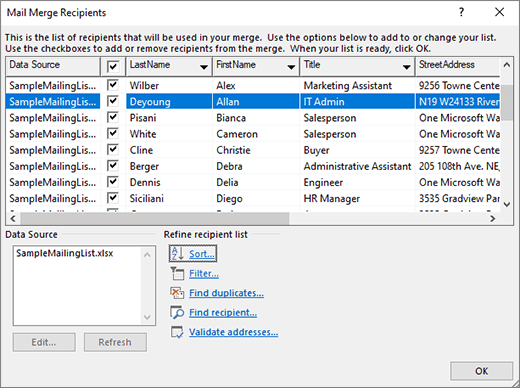The height and width of the screenshot is (388, 520).
Task: Select the HR Manager title cell
Action: click(x=357, y=198)
